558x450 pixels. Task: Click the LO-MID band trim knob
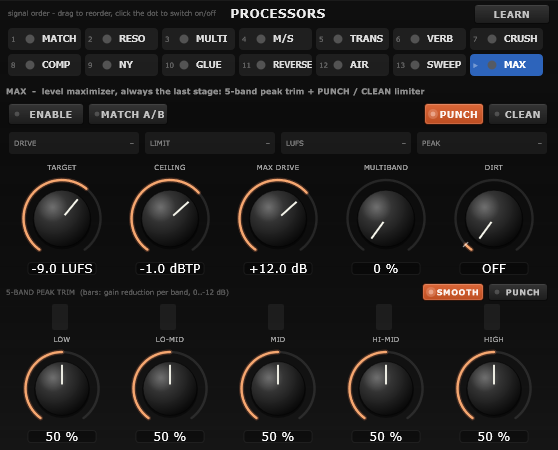click(170, 388)
